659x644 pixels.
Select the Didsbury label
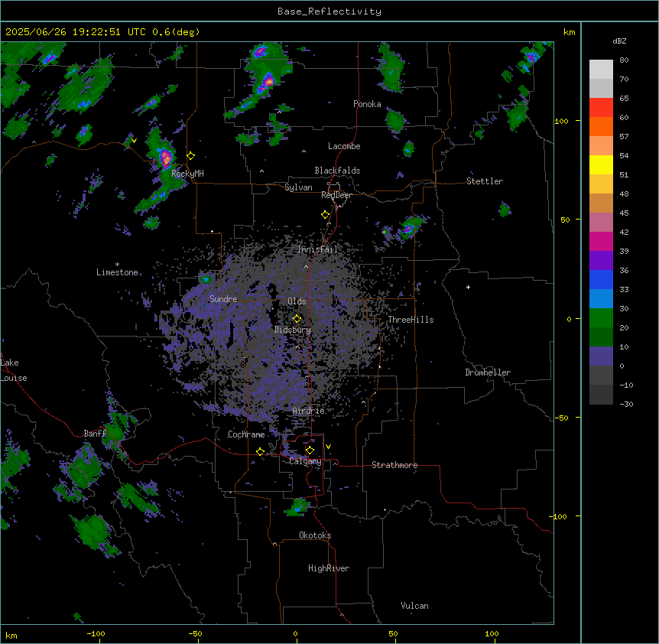tap(293, 330)
